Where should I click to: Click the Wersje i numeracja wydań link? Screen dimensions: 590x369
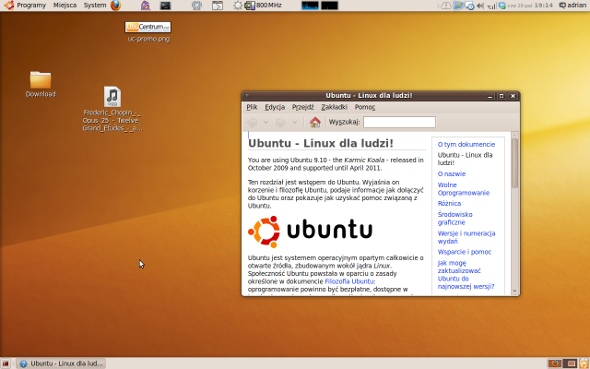pyautogui.click(x=466, y=237)
